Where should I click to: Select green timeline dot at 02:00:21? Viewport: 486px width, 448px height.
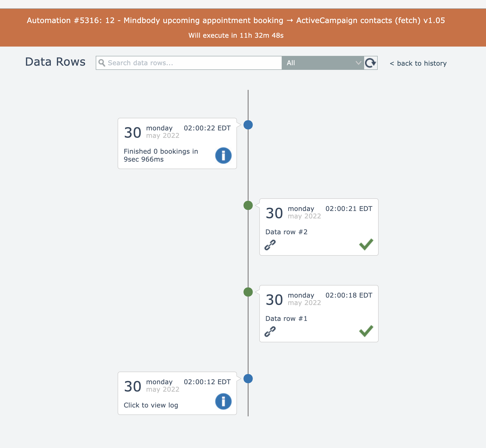[x=248, y=205]
